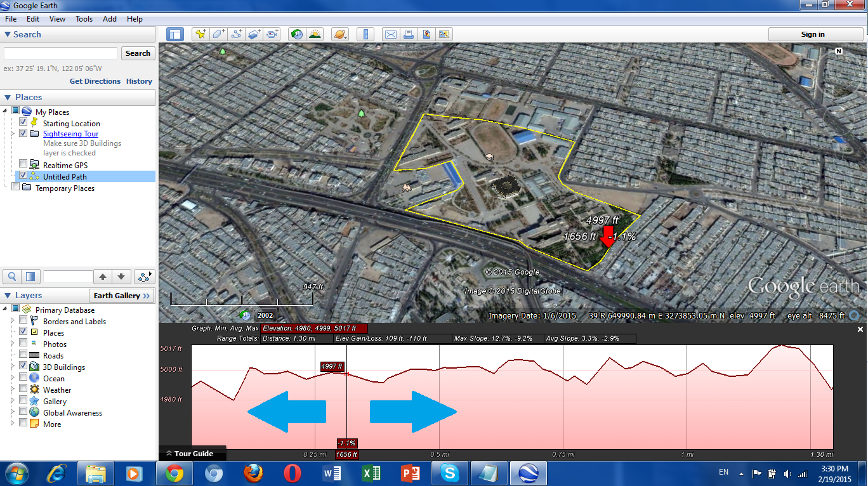The image size is (868, 486).
Task: Open the Earth Gallery button
Action: click(122, 296)
